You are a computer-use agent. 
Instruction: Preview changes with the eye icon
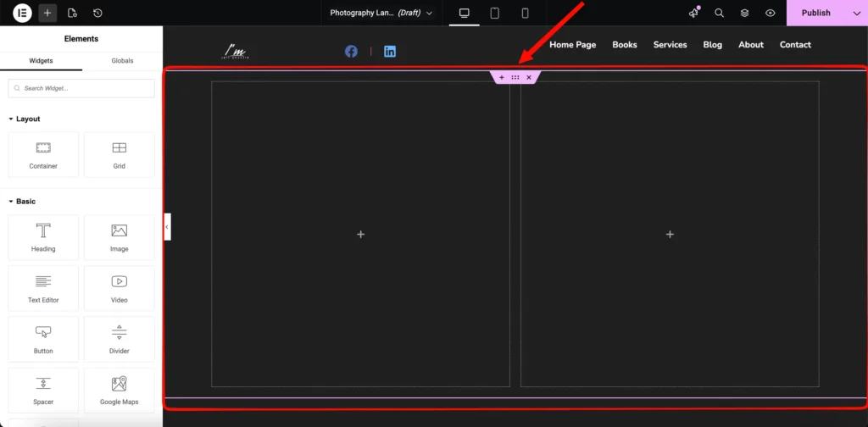point(770,13)
